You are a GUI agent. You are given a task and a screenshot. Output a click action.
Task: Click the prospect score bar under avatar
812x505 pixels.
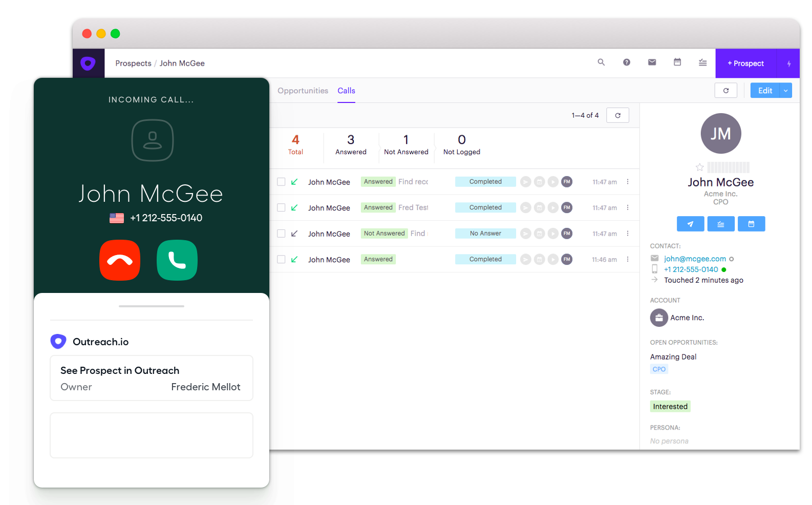[x=728, y=167]
